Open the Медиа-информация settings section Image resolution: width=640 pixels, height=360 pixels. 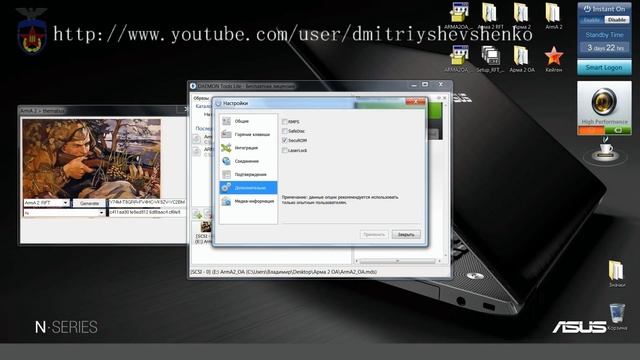coord(248,201)
